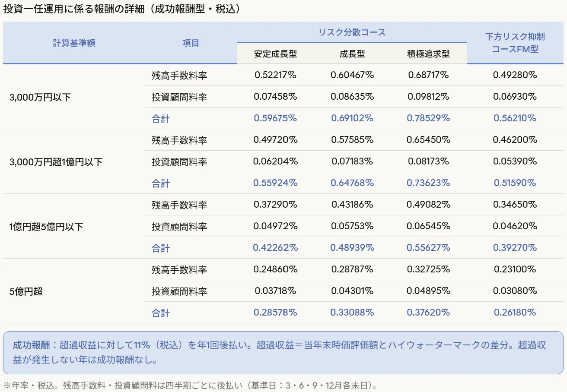Click the 積極追求型 column header

point(428,54)
